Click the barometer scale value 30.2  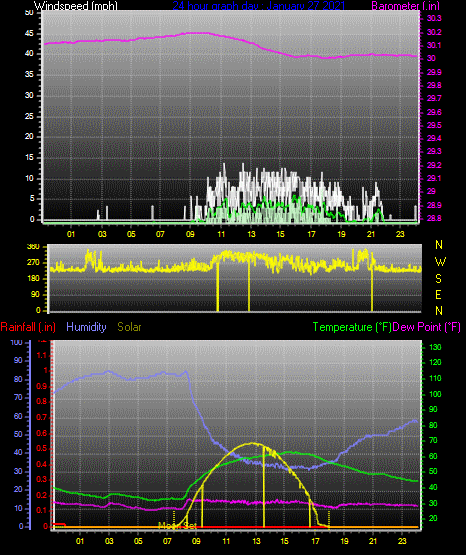tap(434, 32)
